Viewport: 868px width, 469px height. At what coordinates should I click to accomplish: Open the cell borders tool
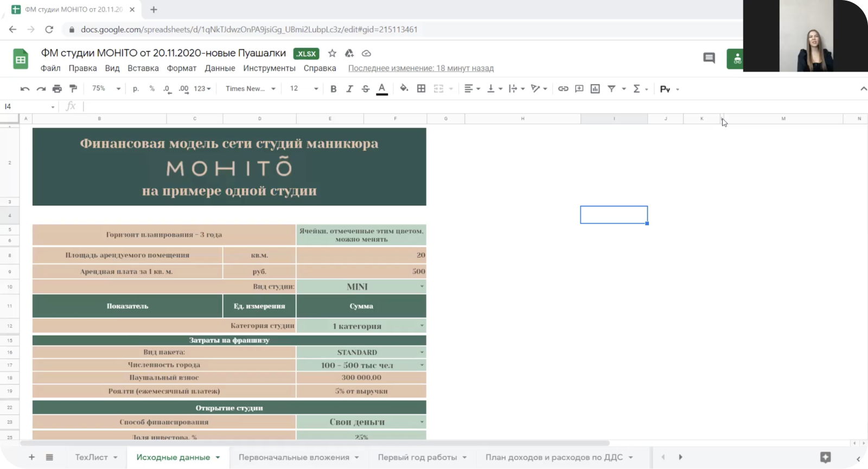pos(421,89)
